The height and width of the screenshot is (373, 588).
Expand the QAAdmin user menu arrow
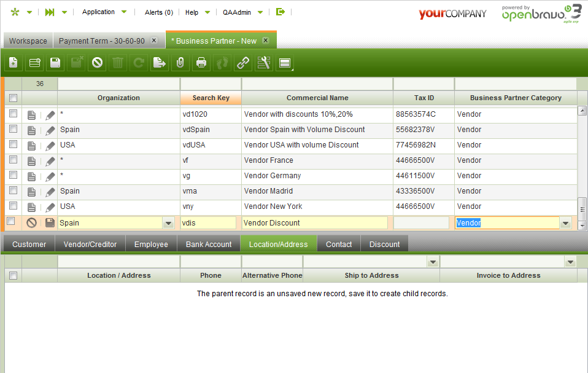tap(260, 12)
